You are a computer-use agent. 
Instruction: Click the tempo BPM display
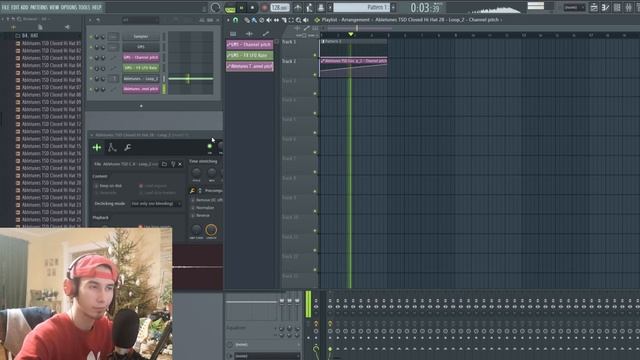(x=280, y=8)
